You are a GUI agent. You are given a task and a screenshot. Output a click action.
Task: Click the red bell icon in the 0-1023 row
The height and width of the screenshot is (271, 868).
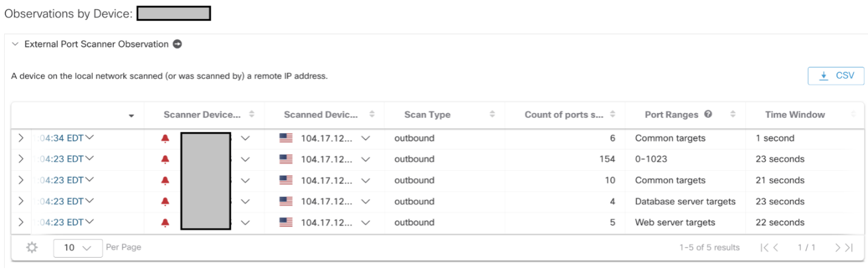(x=165, y=159)
